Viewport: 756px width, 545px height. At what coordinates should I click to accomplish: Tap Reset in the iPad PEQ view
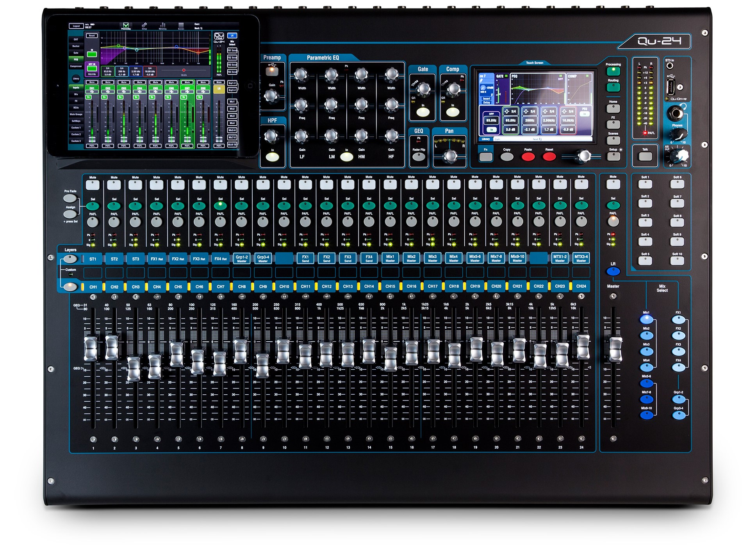tap(92, 36)
